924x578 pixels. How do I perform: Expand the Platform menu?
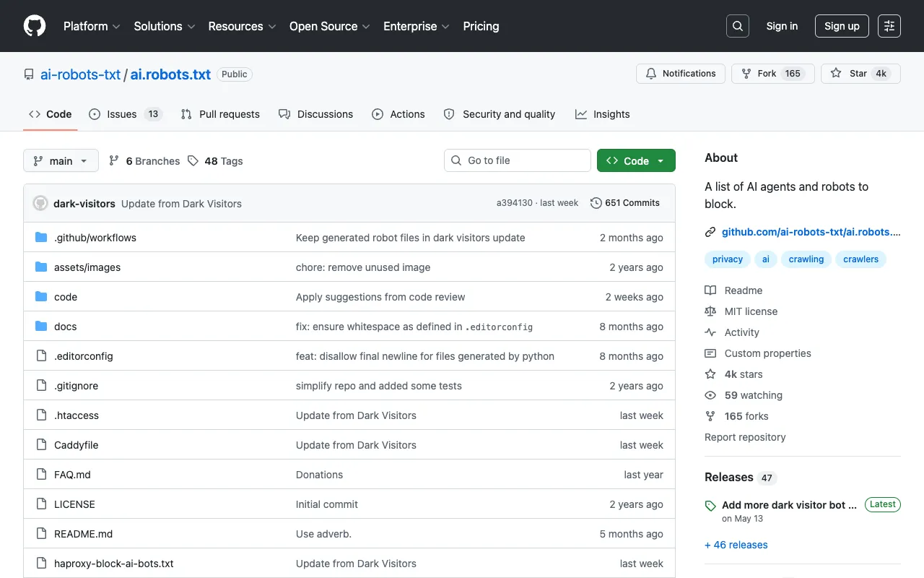[x=92, y=26]
